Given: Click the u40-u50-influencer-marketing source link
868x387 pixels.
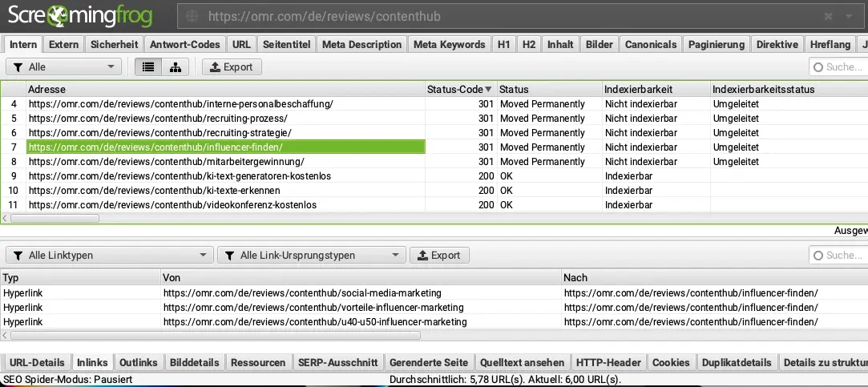Looking at the screenshot, I should tap(315, 321).
